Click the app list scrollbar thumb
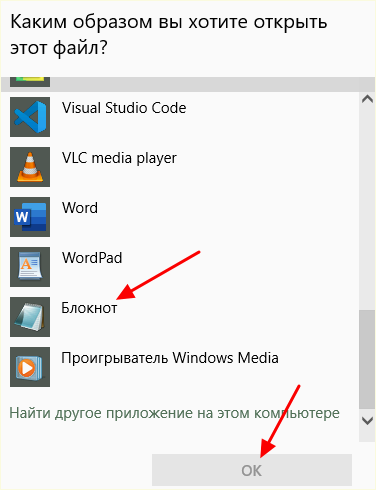The height and width of the screenshot is (490, 376). point(367,359)
